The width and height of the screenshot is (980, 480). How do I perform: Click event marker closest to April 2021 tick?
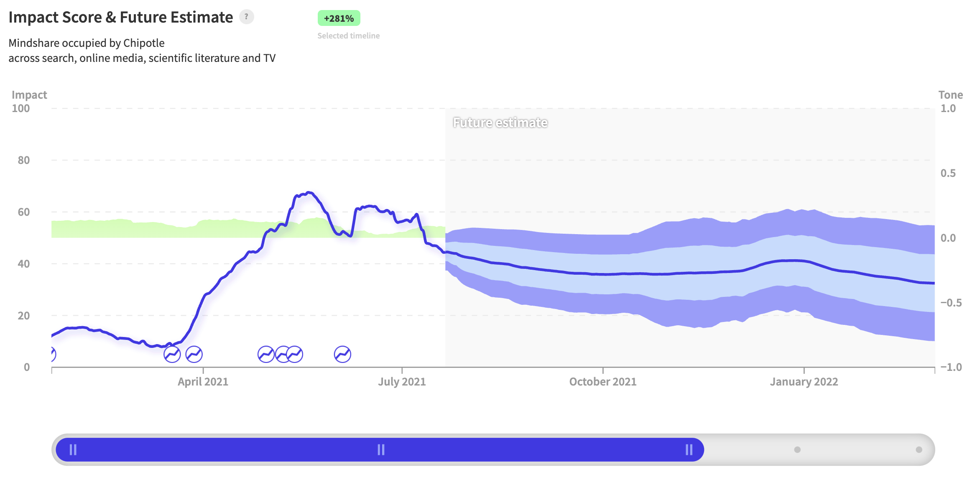[x=194, y=354]
